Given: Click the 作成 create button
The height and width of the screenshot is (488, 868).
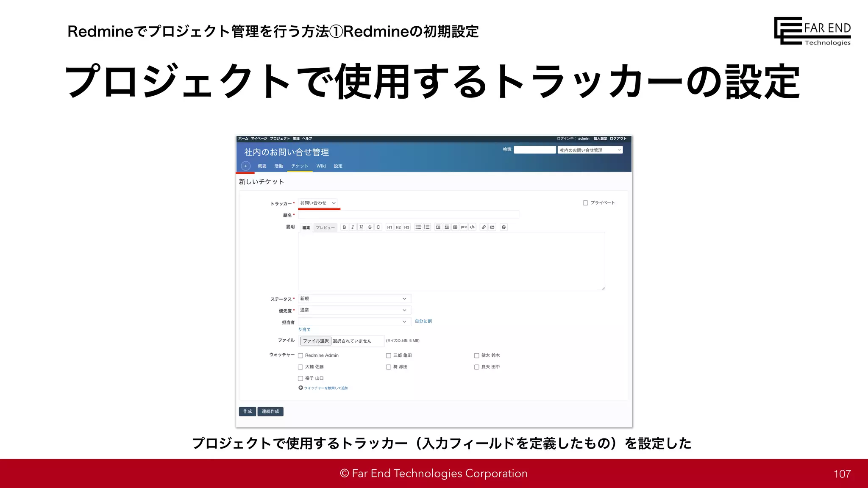Looking at the screenshot, I should pos(248,411).
